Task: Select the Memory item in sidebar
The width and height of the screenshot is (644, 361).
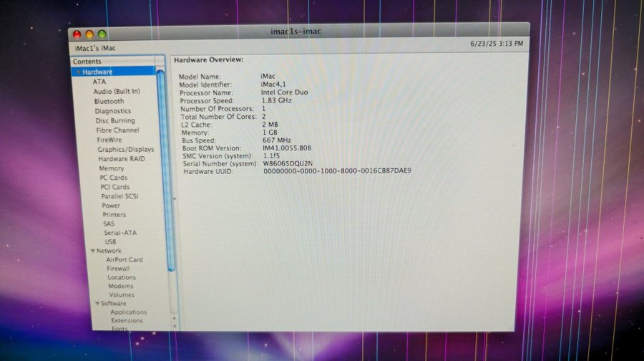Action: click(111, 168)
